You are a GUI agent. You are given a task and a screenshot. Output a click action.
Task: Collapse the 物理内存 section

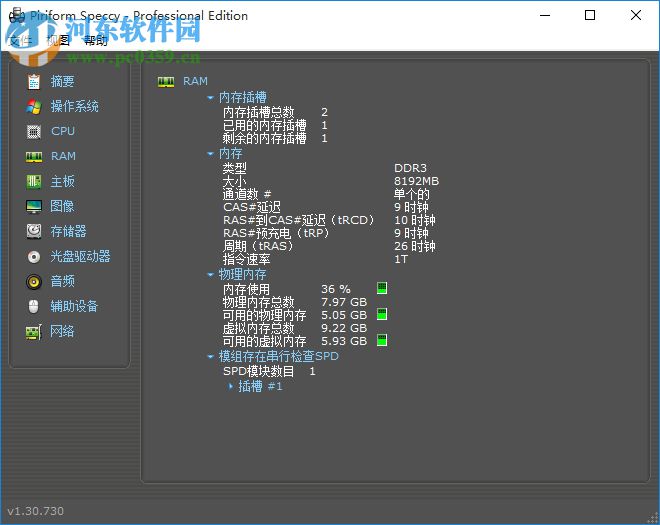[210, 275]
